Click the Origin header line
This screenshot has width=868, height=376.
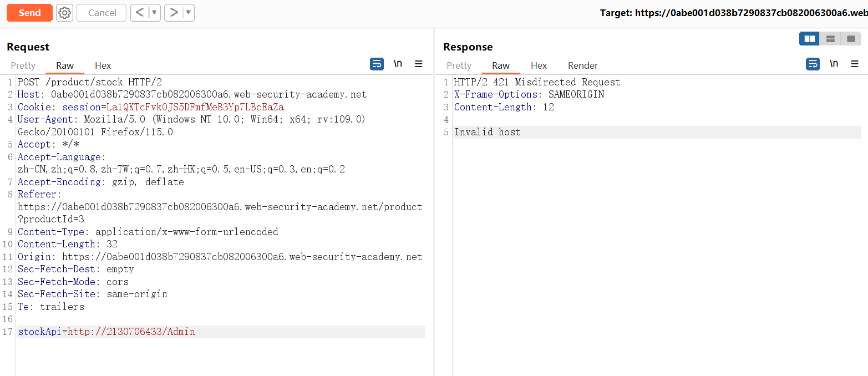pos(220,257)
